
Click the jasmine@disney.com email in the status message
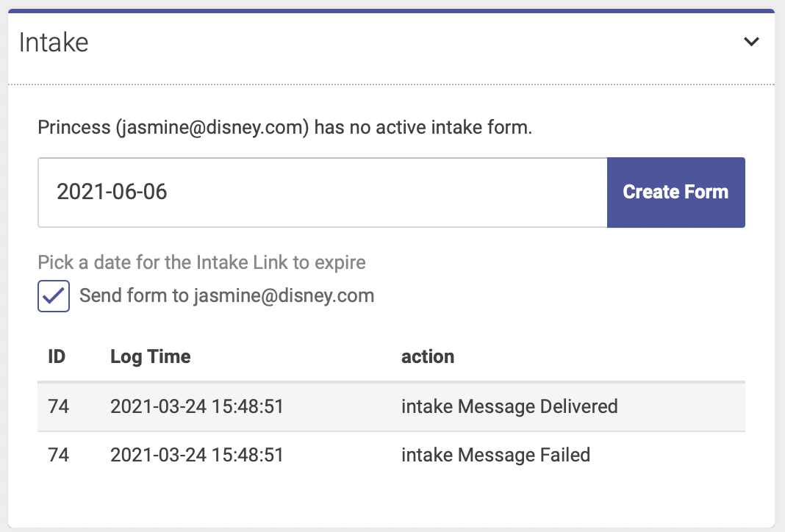click(x=212, y=128)
